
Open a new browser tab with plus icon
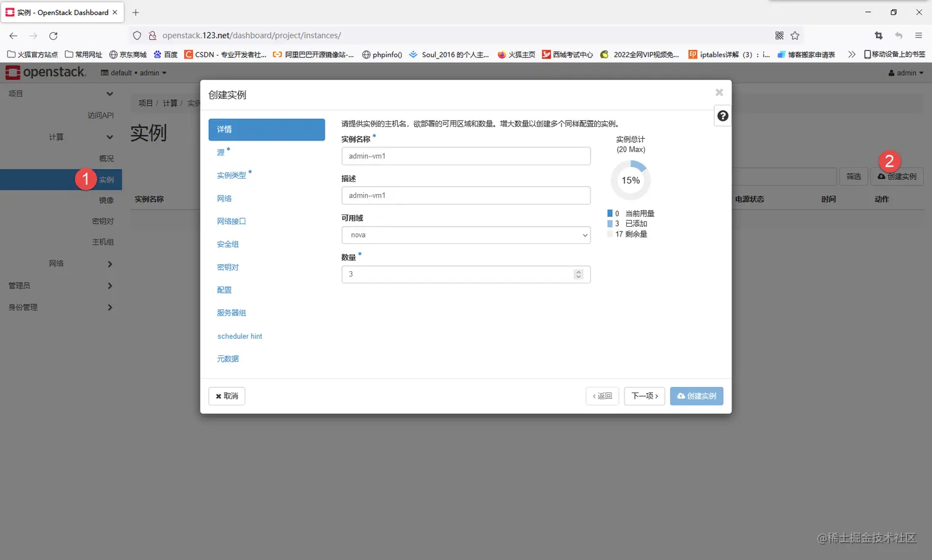136,12
